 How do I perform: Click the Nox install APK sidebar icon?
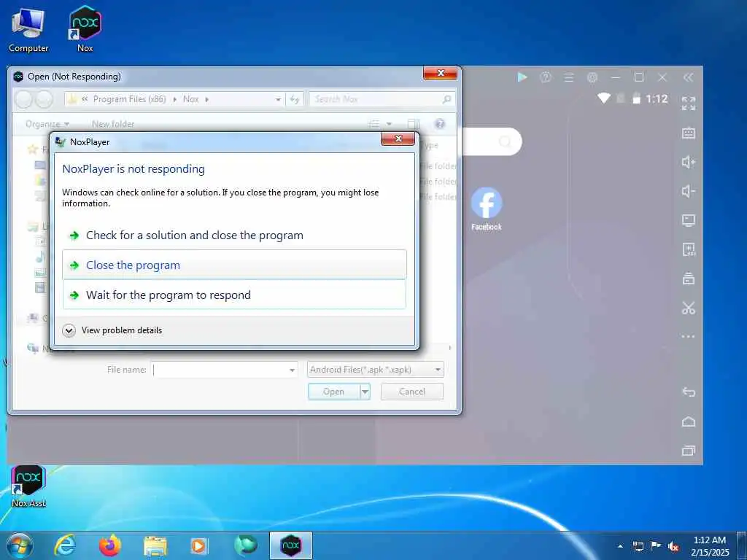[x=689, y=249]
